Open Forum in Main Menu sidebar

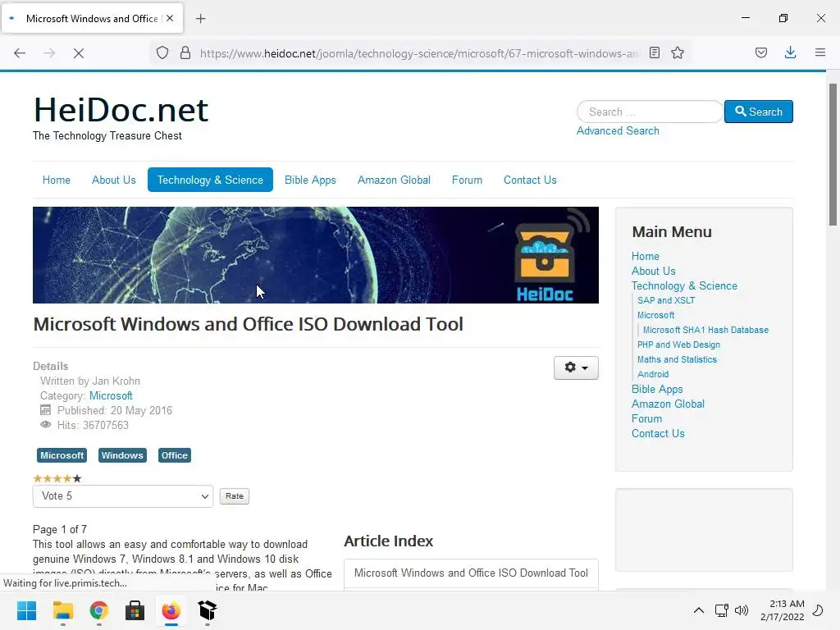(x=646, y=419)
